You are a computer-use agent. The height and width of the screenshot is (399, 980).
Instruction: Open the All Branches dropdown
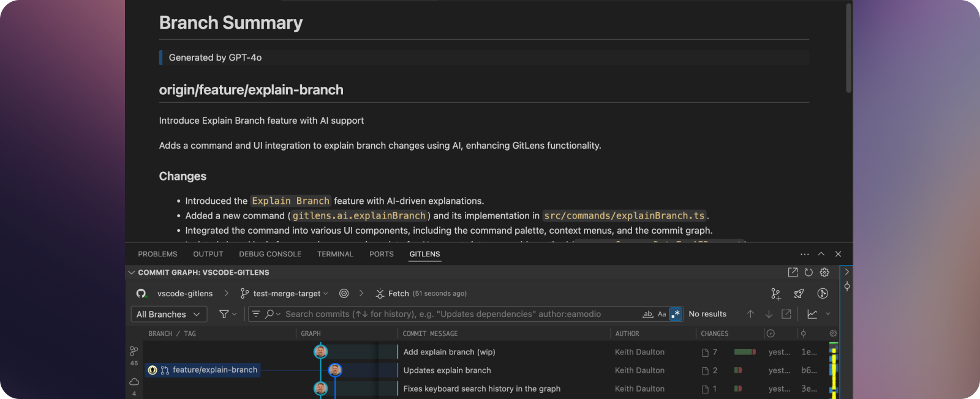point(168,314)
